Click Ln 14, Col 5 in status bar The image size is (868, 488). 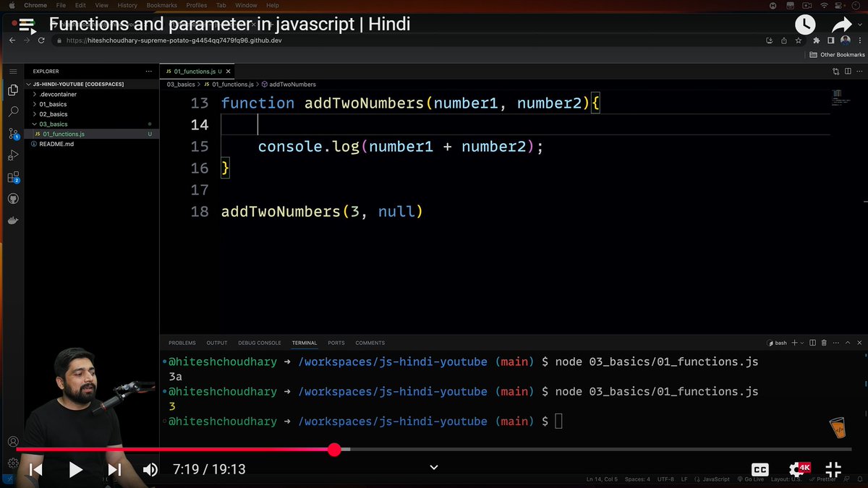[602, 479]
